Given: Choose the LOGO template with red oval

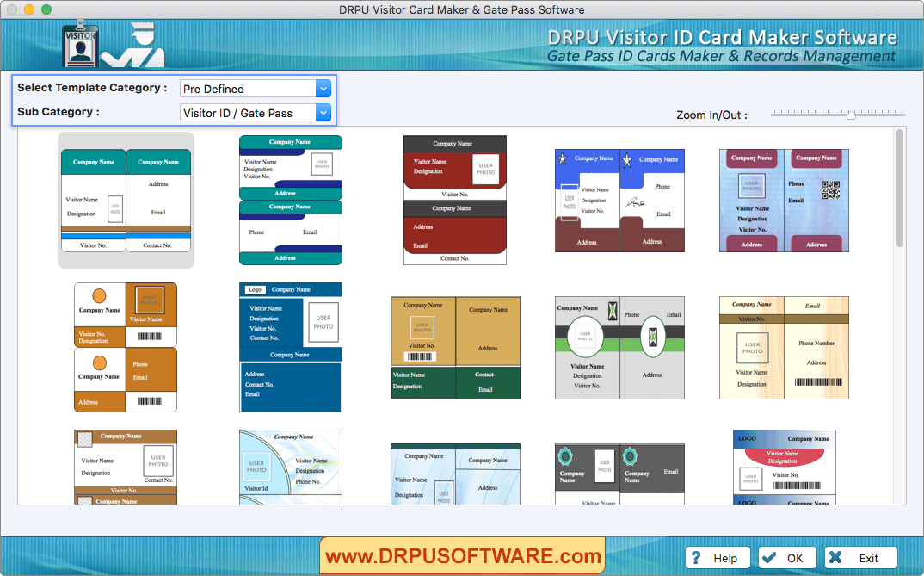Looking at the screenshot, I should click(784, 467).
